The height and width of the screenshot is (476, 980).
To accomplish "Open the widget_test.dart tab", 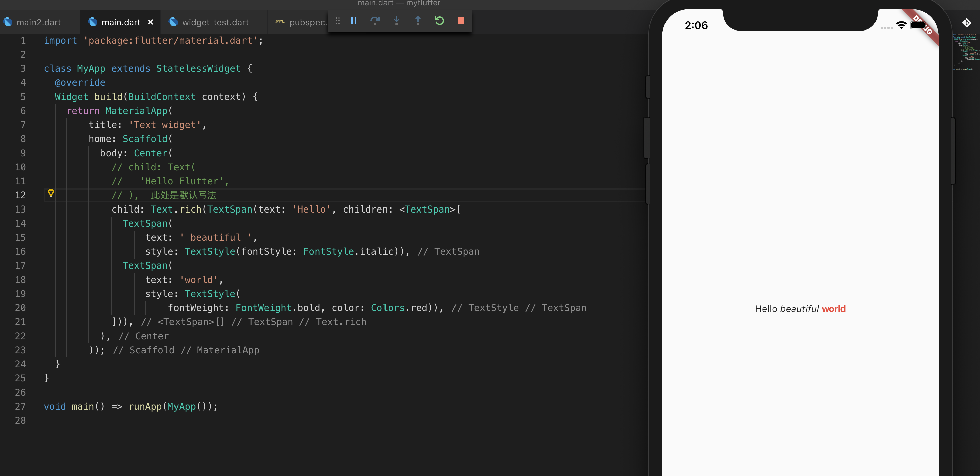I will [x=215, y=22].
